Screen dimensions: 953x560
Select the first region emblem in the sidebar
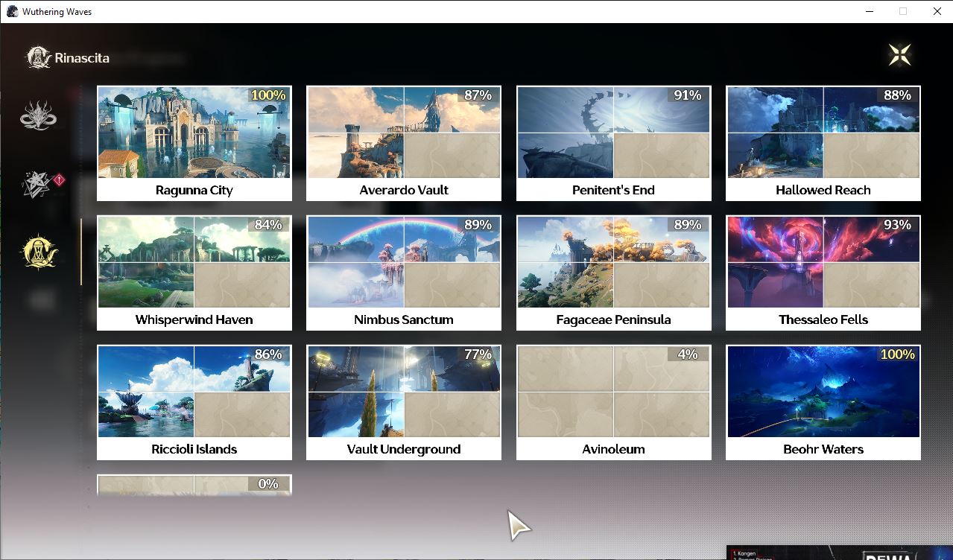pyautogui.click(x=39, y=116)
